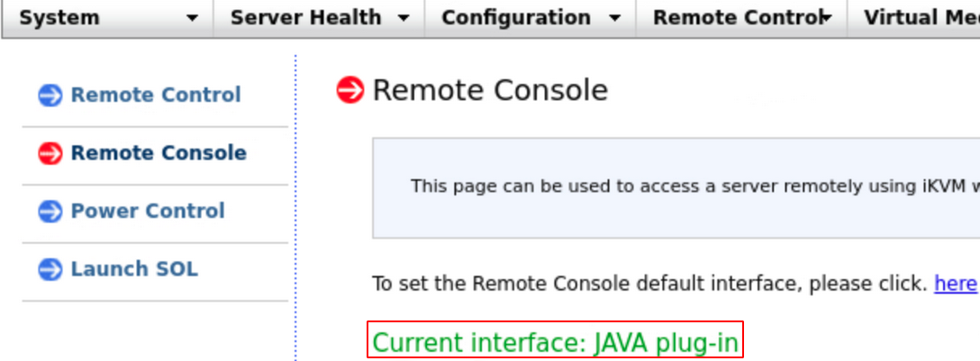
Task: Open the Virtual Media menu
Action: tap(919, 18)
